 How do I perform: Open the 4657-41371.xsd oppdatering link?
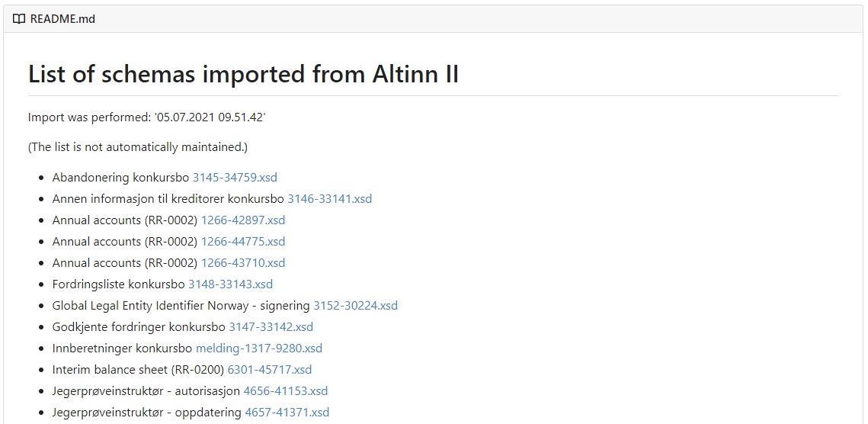coord(287,413)
